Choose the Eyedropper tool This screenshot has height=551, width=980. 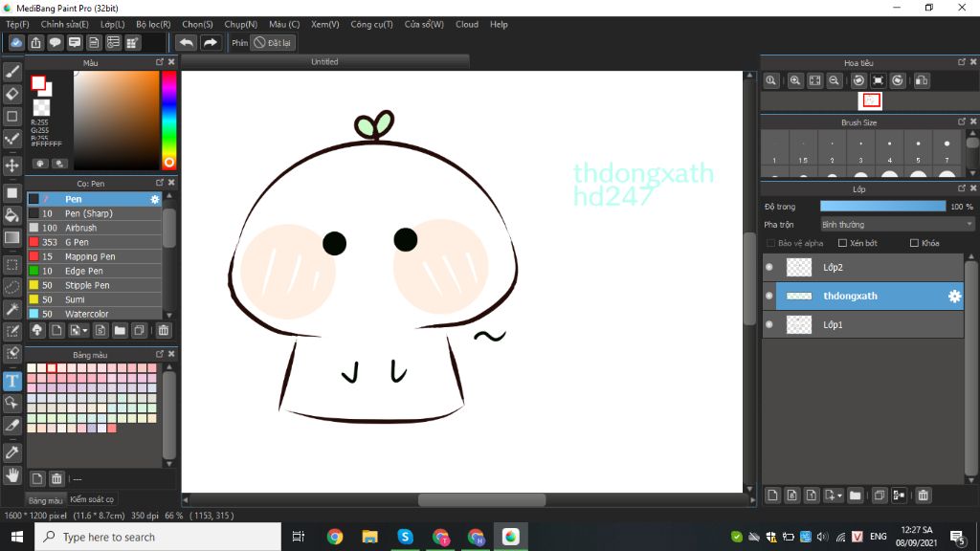[x=12, y=452]
